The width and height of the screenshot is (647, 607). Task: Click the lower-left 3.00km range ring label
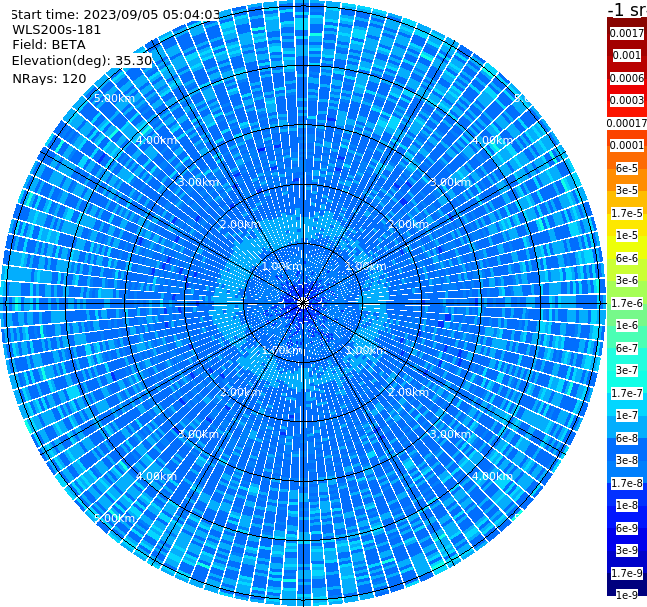click(198, 434)
